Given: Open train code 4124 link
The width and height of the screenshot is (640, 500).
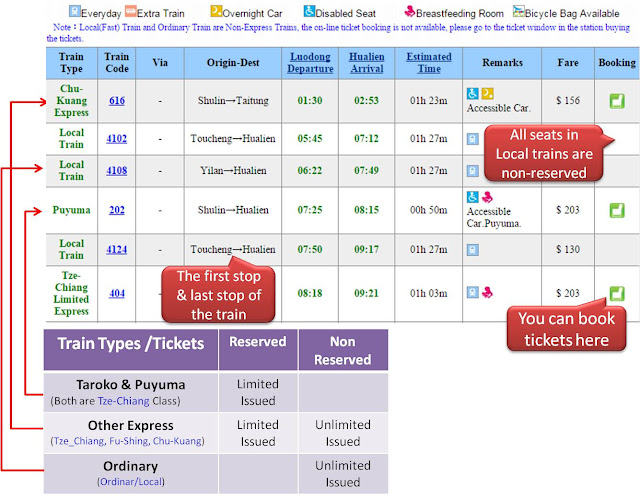Looking at the screenshot, I should 117,249.
